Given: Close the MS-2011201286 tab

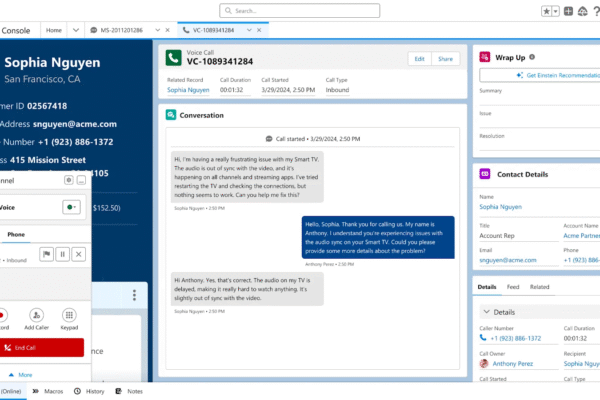Looking at the screenshot, I should tap(167, 30).
